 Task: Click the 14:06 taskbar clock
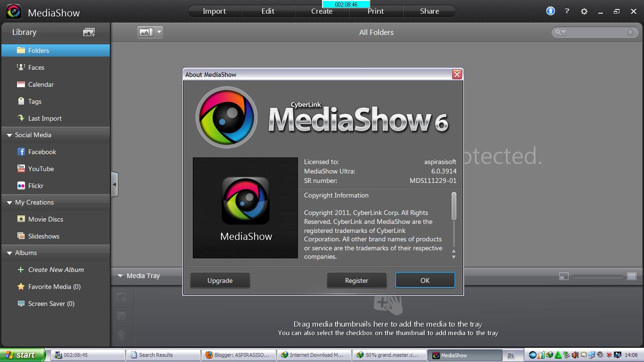point(631,355)
